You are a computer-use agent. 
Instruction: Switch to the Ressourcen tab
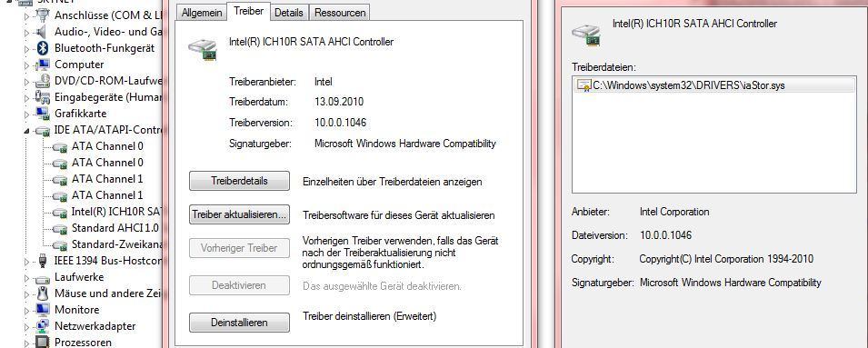click(x=339, y=12)
